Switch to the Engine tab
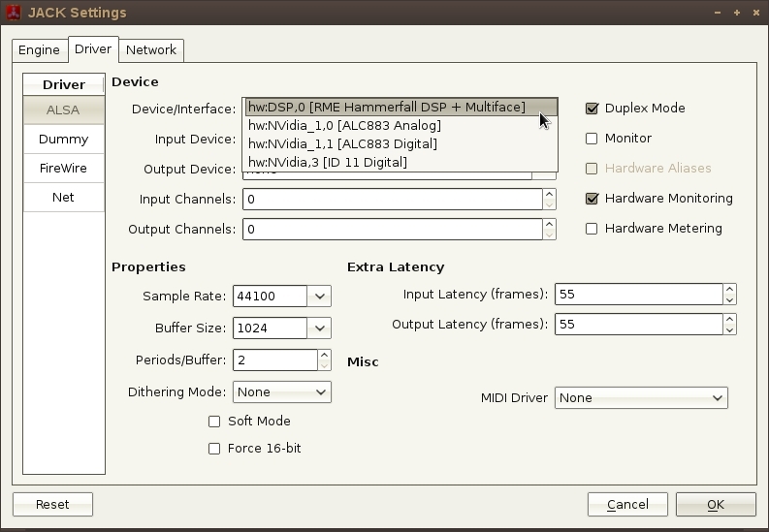This screenshot has height=532, width=769. coord(39,50)
